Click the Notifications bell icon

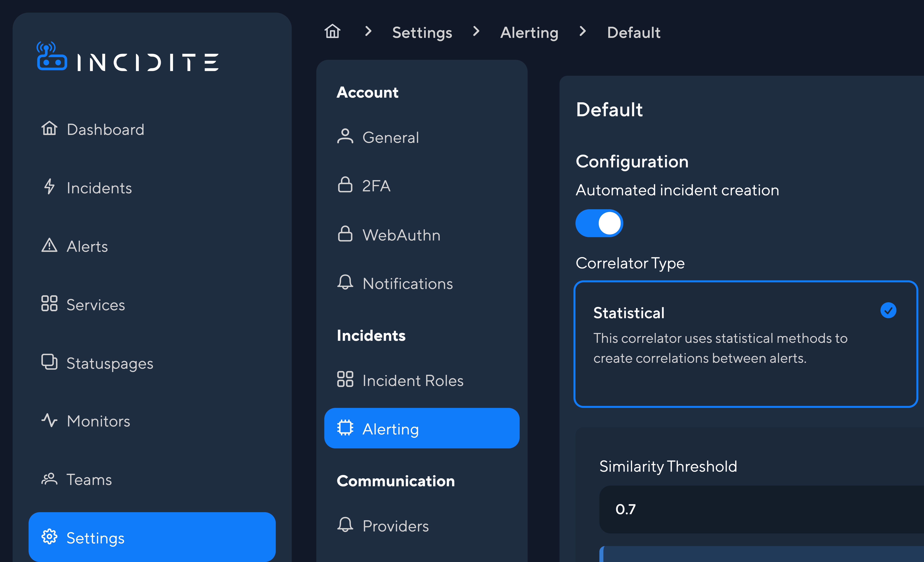[x=345, y=282]
